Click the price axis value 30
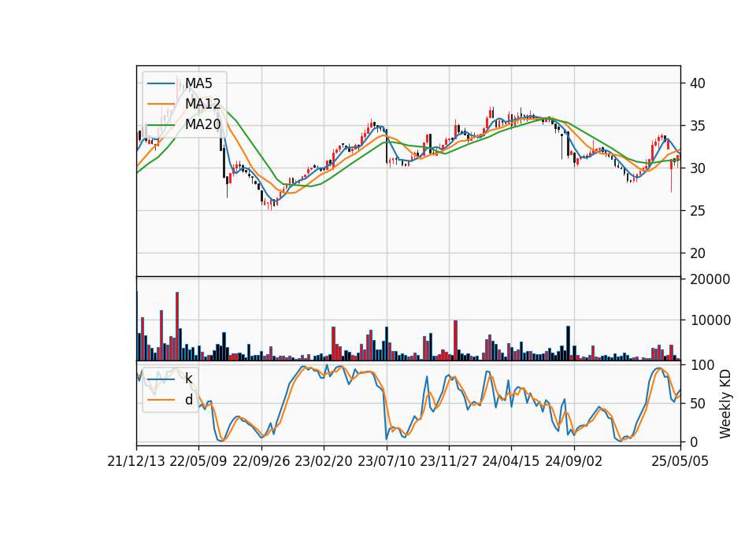 coord(698,168)
